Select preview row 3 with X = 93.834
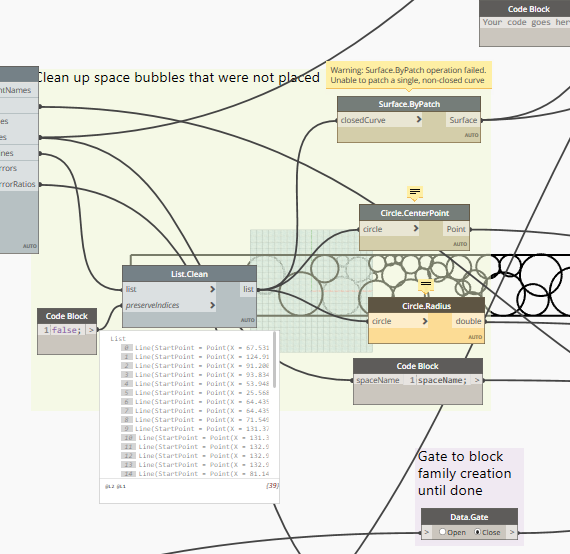Screen dimensions: 570x554 pyautogui.click(x=195, y=374)
